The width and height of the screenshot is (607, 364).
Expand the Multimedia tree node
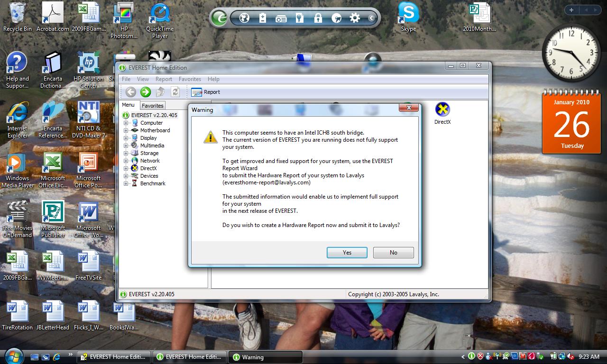point(126,146)
